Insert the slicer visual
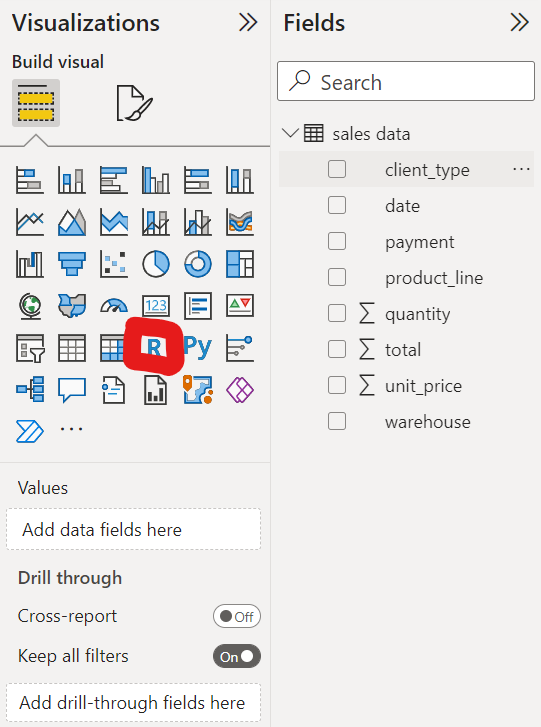 coord(30,348)
